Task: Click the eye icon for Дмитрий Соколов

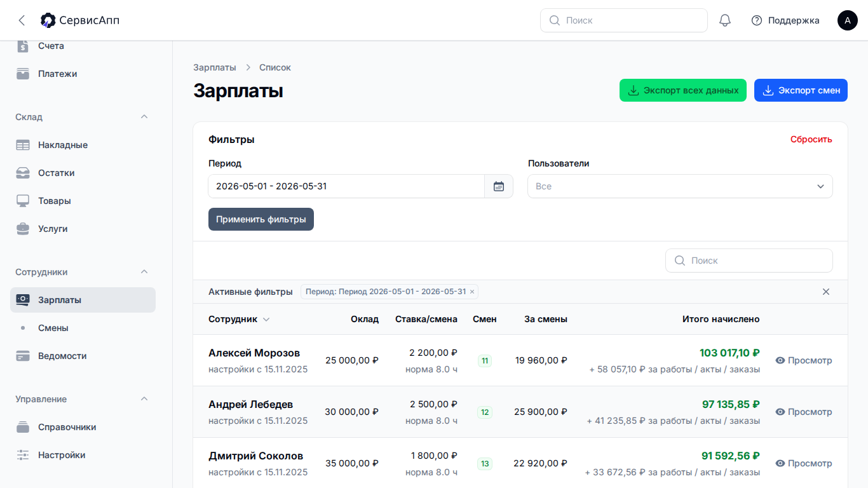Action: [780, 463]
